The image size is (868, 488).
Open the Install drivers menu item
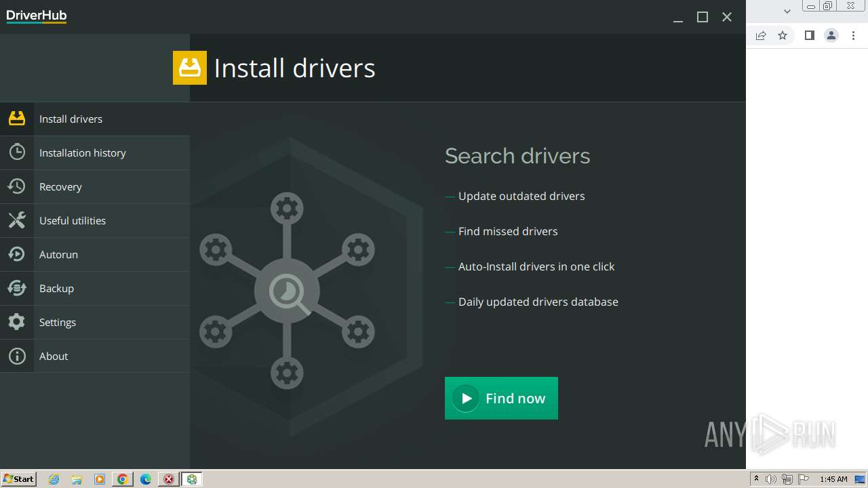click(x=95, y=119)
